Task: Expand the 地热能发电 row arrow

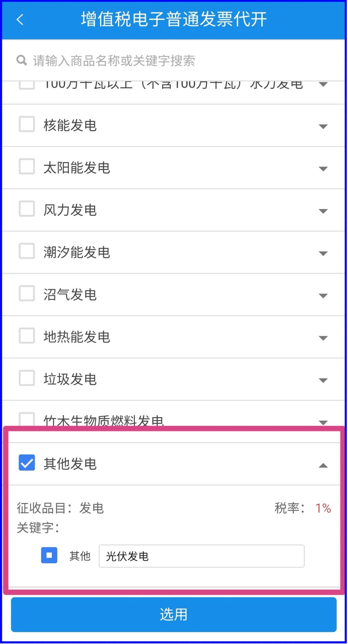Action: 323,338
